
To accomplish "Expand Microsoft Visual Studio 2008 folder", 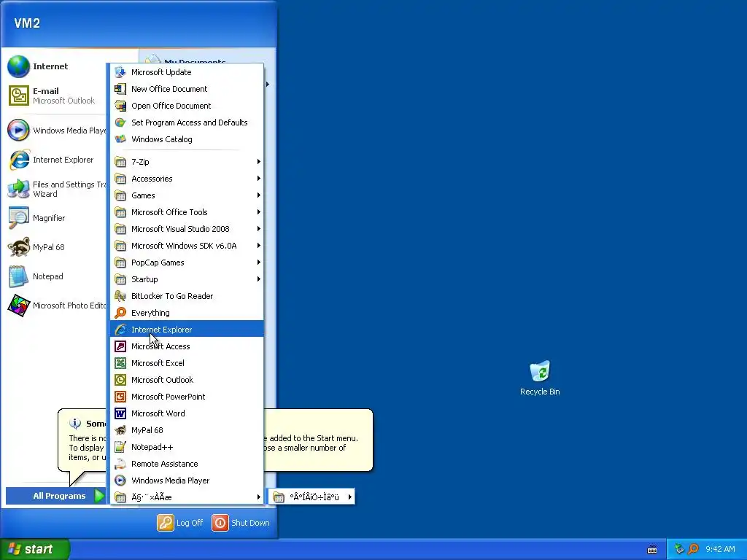I will coord(187,229).
